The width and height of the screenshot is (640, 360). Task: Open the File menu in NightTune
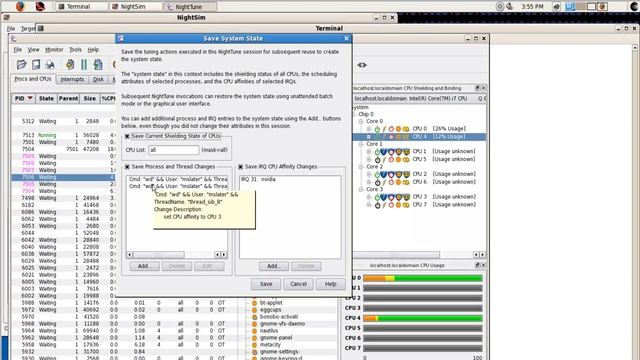[x=18, y=50]
